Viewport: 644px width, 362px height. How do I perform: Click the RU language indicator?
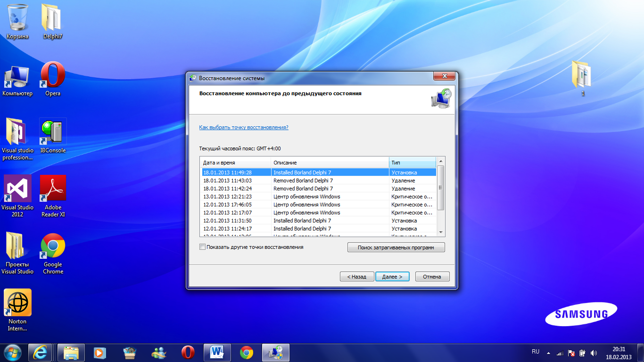click(x=536, y=352)
